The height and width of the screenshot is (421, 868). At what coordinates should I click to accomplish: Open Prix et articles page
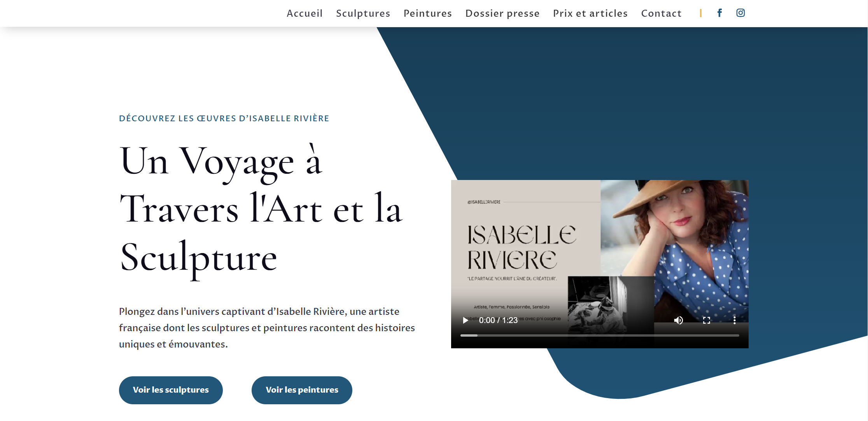590,13
